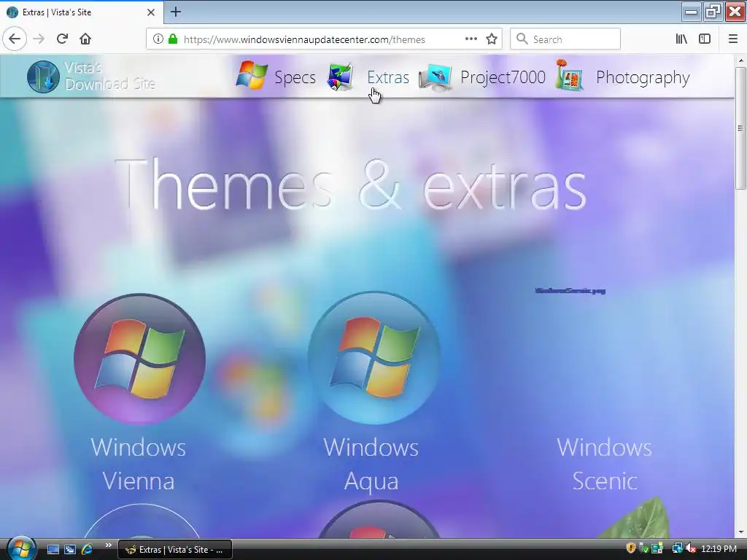Viewport: 747px width, 560px height.
Task: Open the Library icon in toolbar
Action: (681, 39)
